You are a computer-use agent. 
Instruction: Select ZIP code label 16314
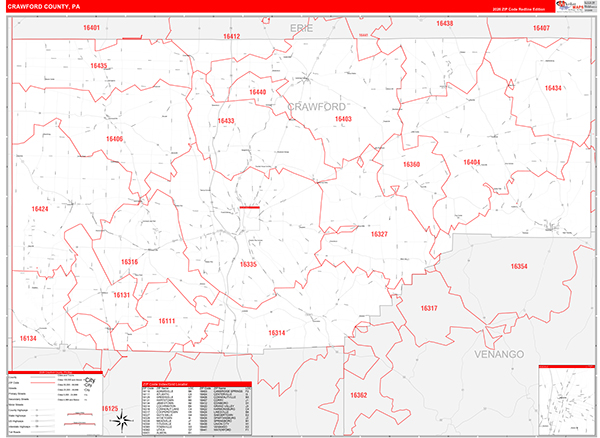(x=277, y=333)
